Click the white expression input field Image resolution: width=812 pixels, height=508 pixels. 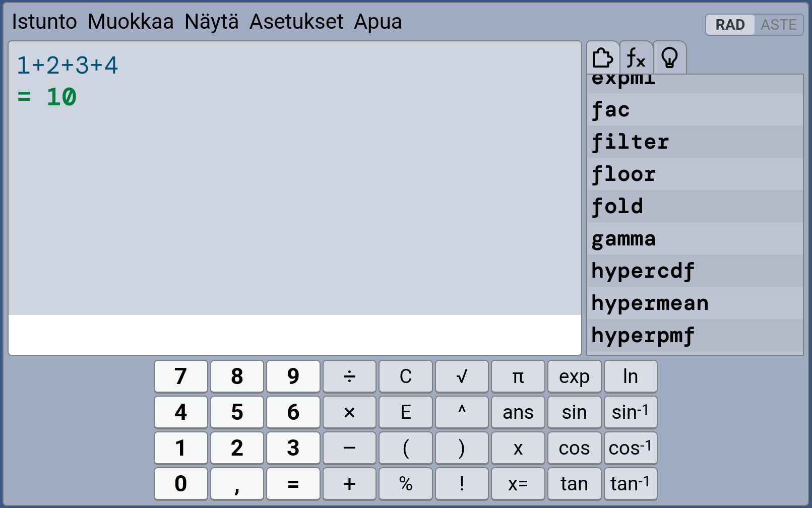coord(295,335)
